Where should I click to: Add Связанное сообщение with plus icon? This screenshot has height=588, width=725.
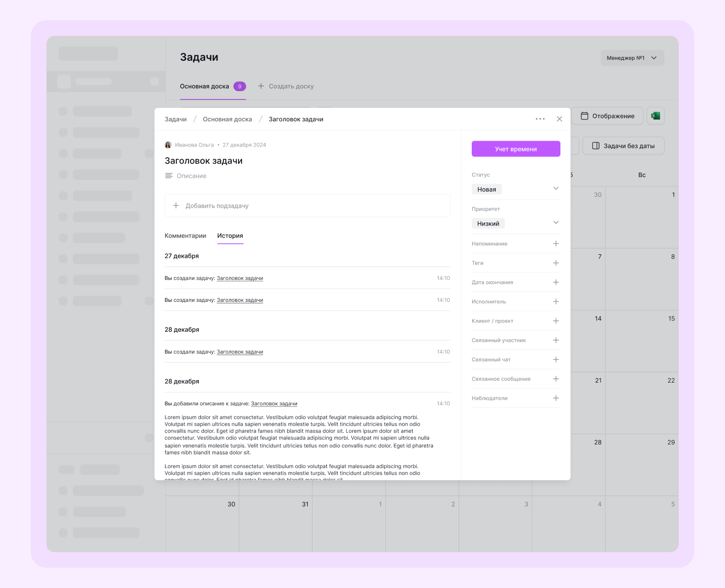click(556, 379)
